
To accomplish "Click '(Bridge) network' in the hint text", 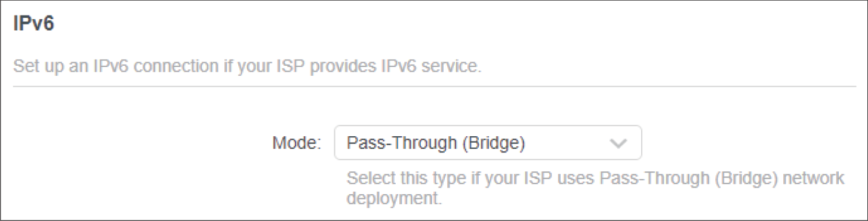I will [777, 178].
